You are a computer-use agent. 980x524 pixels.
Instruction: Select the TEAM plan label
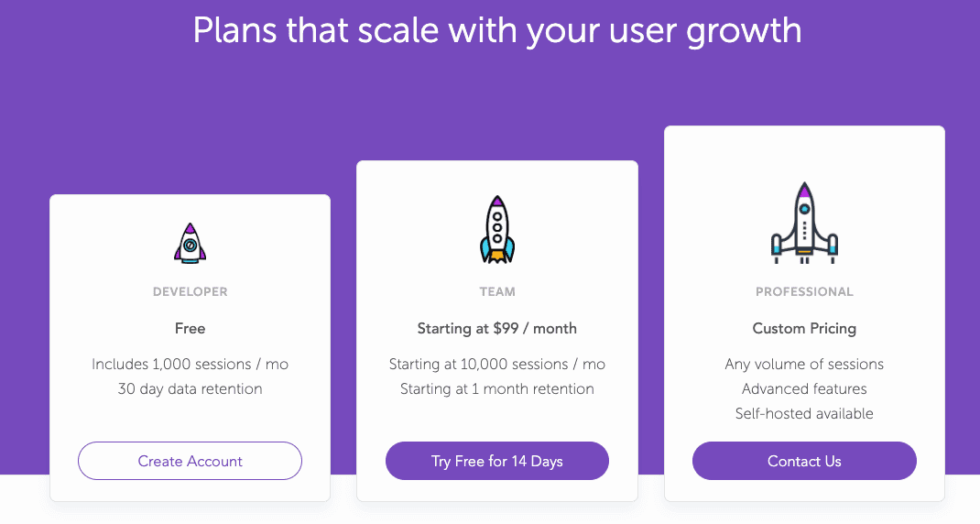(x=497, y=292)
